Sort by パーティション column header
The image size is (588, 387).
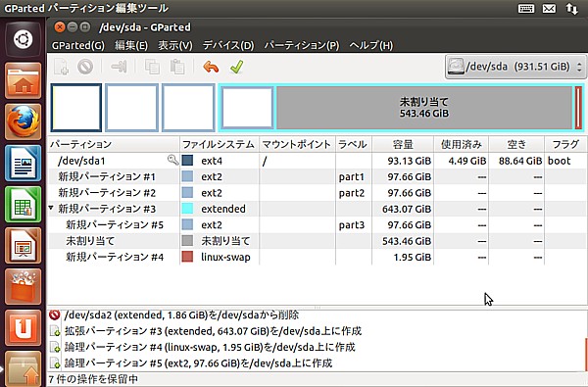pyautogui.click(x=114, y=144)
